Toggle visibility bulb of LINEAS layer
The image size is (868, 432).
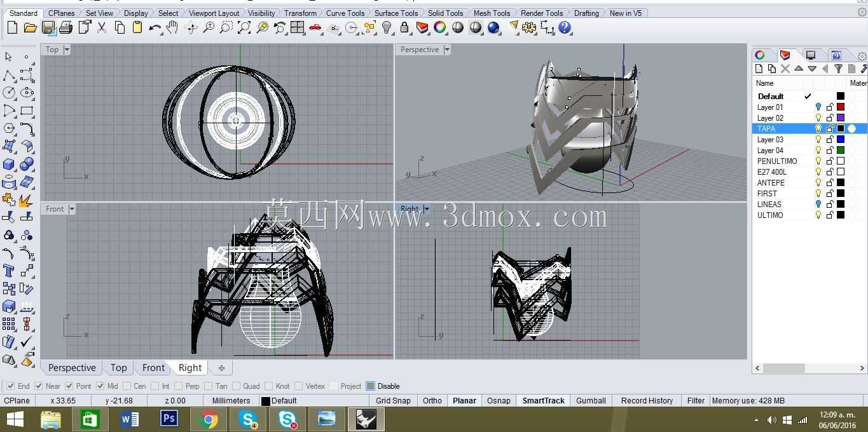(x=818, y=205)
